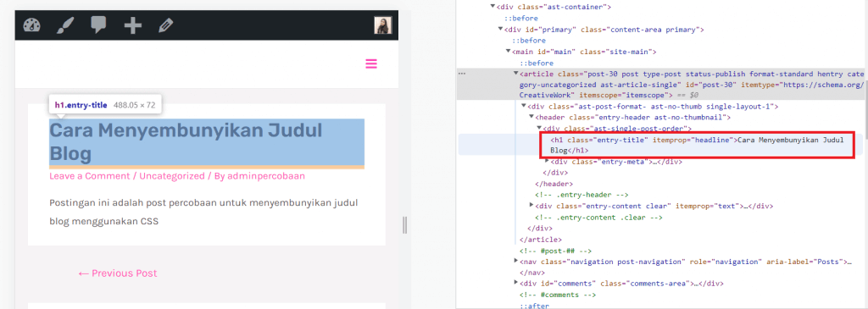Open the pink hamburger menu icon
This screenshot has height=309, width=868.
(371, 64)
